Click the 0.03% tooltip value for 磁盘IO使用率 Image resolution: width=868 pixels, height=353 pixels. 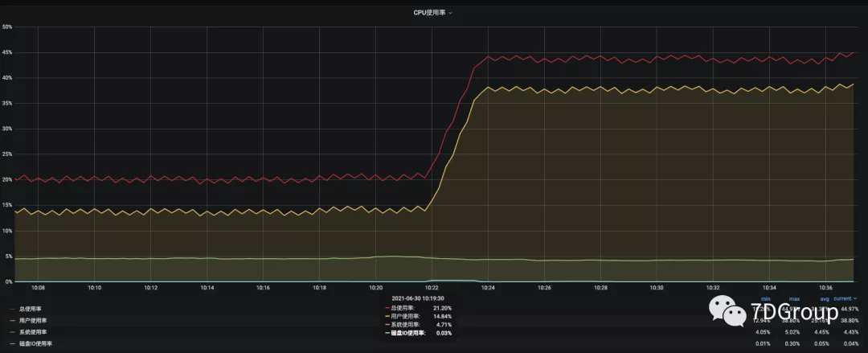pyautogui.click(x=444, y=333)
